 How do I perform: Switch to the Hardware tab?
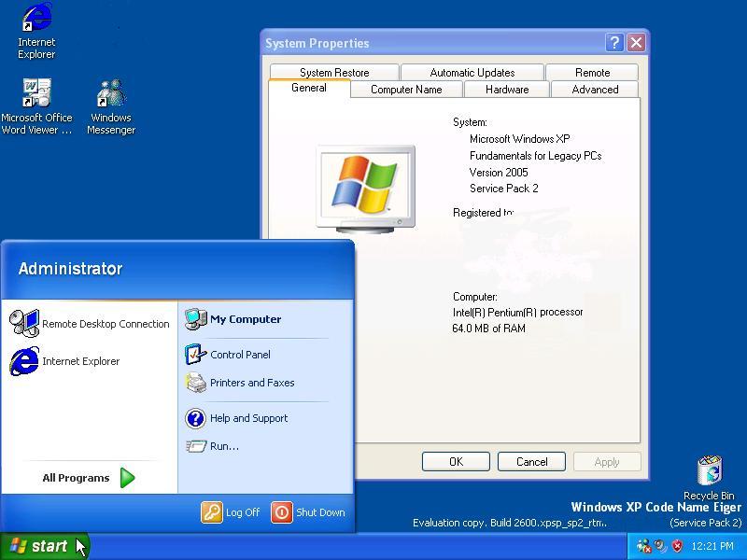tap(506, 90)
